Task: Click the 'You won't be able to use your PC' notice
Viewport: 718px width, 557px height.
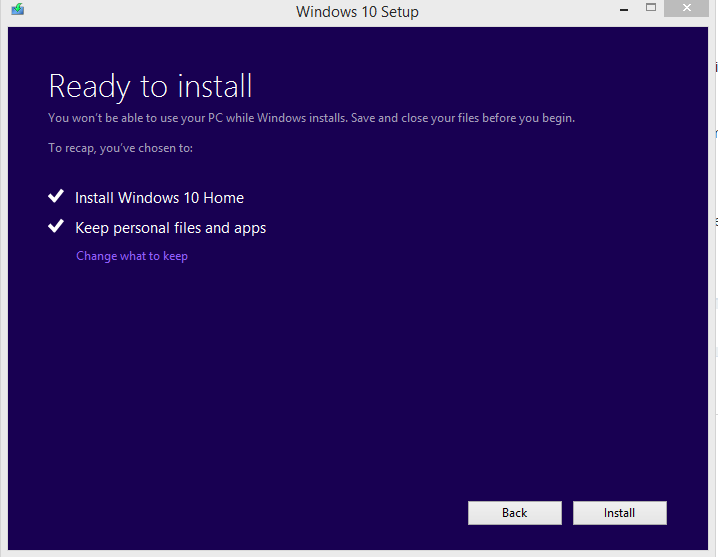Action: click(311, 118)
